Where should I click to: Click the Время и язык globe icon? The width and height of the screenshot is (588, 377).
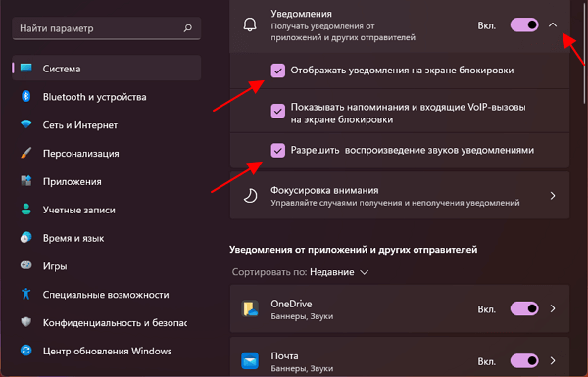26,238
